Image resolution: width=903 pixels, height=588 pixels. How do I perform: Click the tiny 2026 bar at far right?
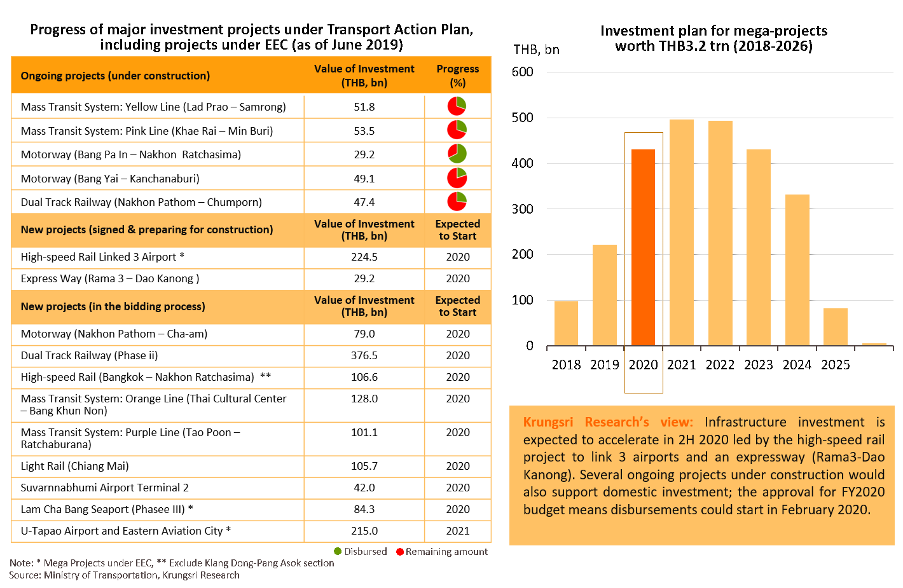click(x=874, y=345)
